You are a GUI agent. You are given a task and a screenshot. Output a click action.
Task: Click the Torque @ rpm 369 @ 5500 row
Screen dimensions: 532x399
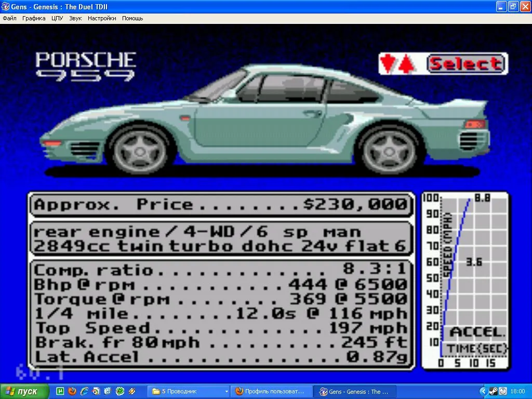[x=220, y=299]
